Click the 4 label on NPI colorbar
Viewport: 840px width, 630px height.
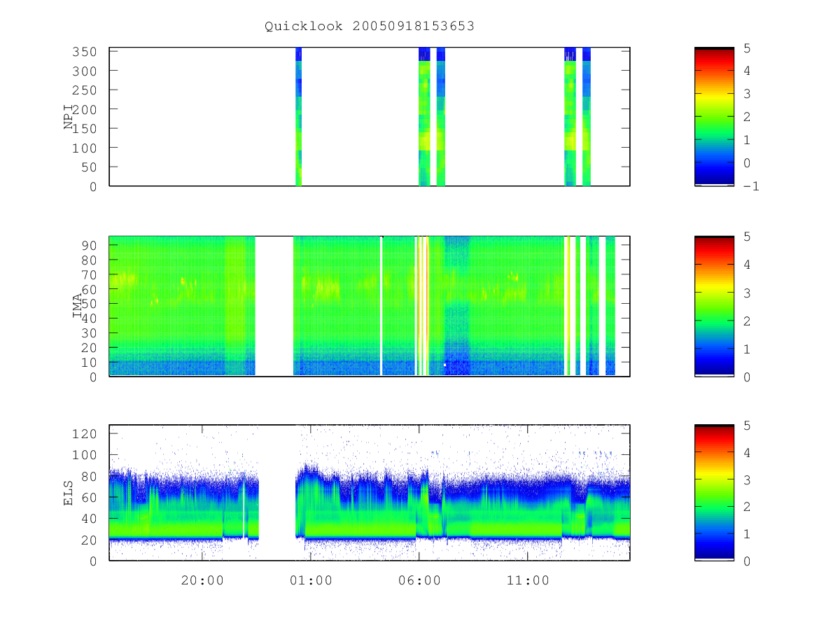click(x=748, y=71)
